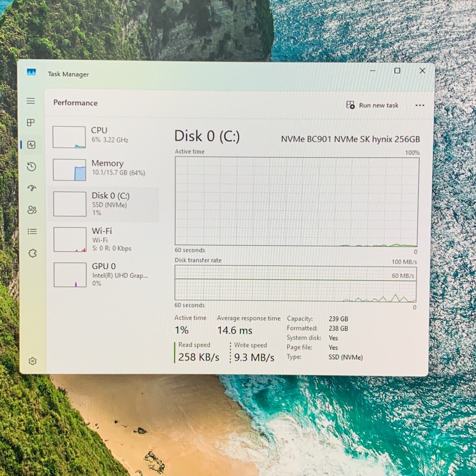Click the Memory usage thumbnail graph
The height and width of the screenshot is (476, 476).
click(69, 170)
